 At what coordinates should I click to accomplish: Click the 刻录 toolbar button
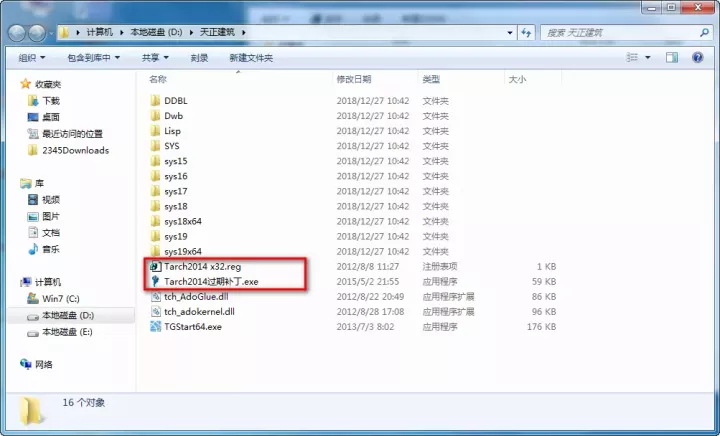pos(200,58)
